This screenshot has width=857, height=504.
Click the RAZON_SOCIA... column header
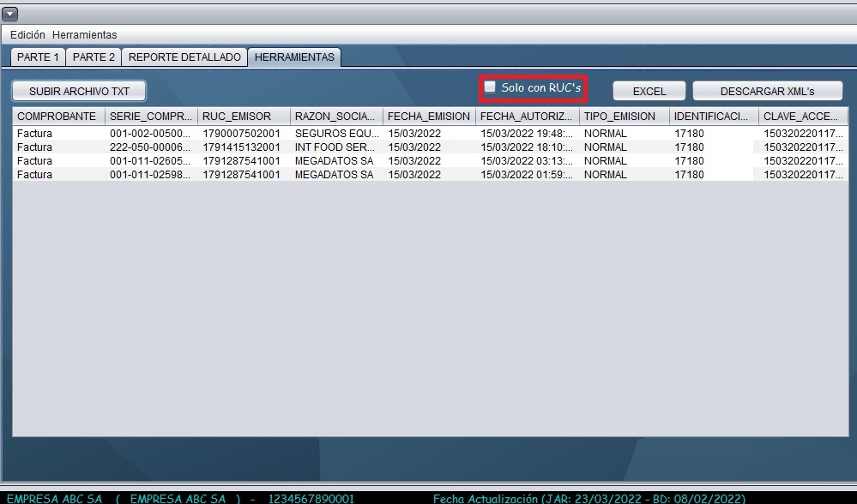[x=335, y=117]
